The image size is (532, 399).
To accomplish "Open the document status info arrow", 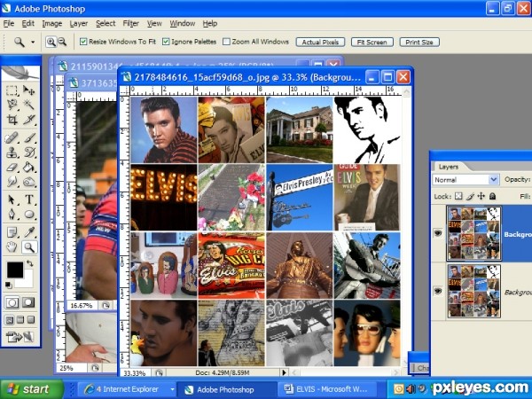I will [x=284, y=372].
